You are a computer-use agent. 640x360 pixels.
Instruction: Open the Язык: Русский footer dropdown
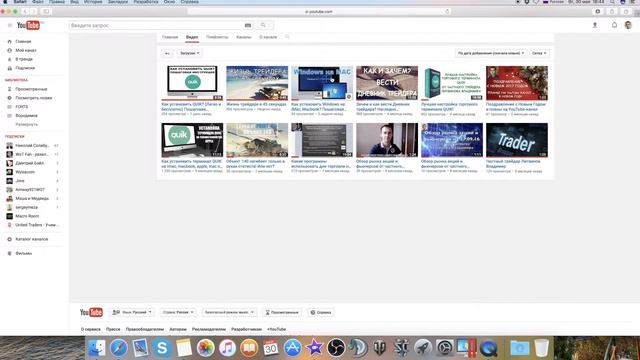click(132, 312)
